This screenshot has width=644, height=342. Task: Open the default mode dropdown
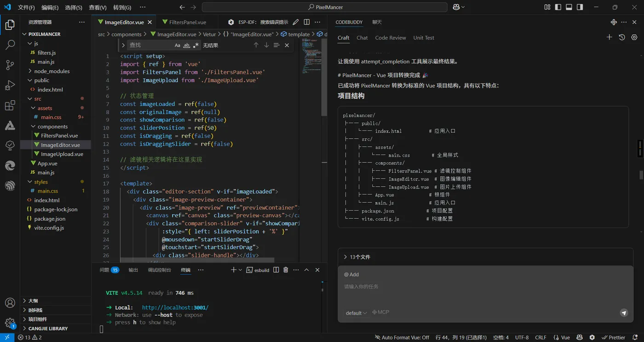[356, 313]
